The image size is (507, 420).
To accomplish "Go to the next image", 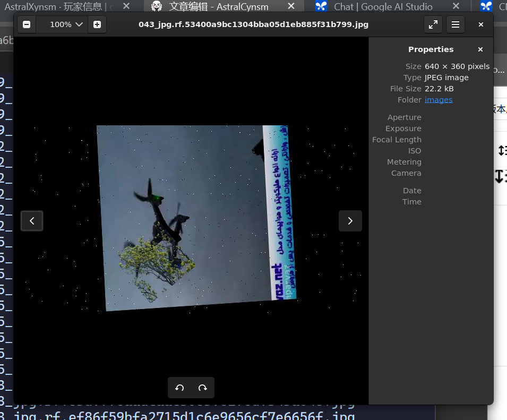I will tap(350, 221).
